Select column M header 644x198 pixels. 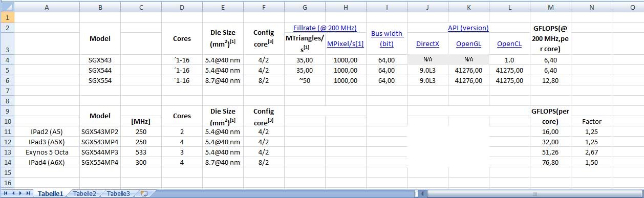pos(550,7)
